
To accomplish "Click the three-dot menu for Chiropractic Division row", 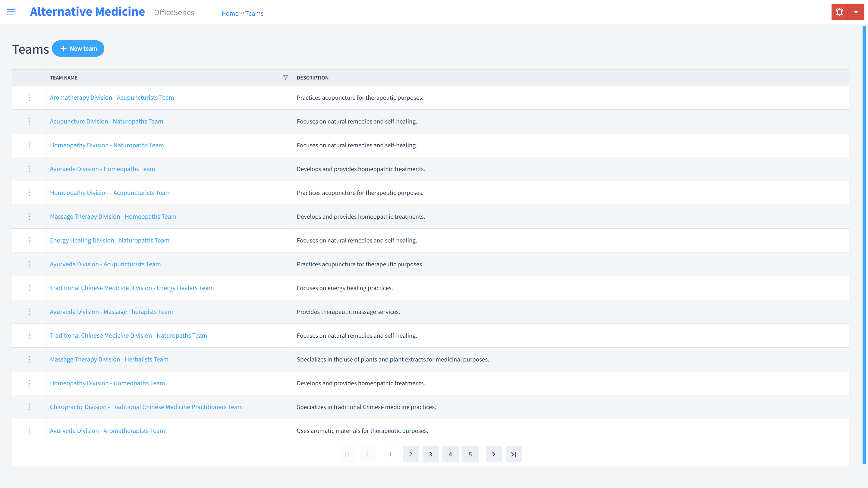I will tap(29, 407).
